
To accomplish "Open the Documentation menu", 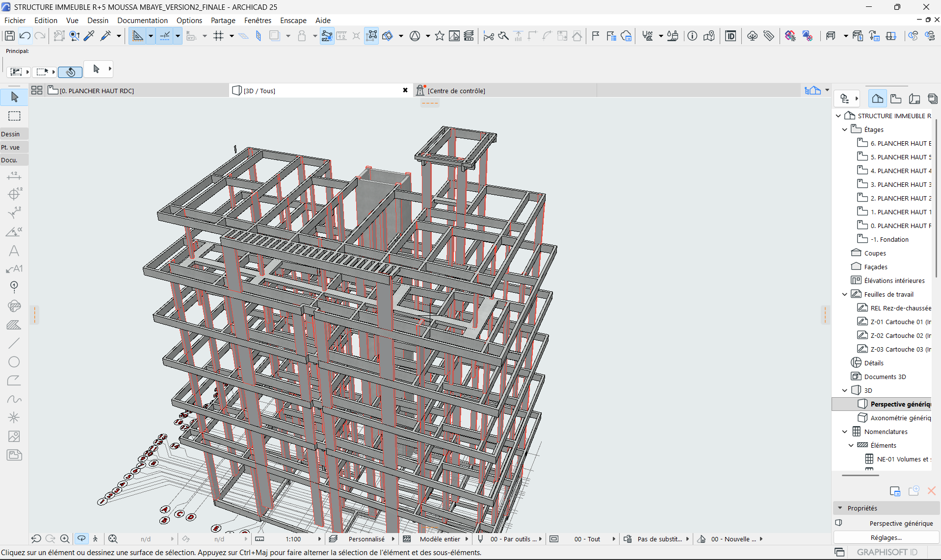I will coord(142,20).
